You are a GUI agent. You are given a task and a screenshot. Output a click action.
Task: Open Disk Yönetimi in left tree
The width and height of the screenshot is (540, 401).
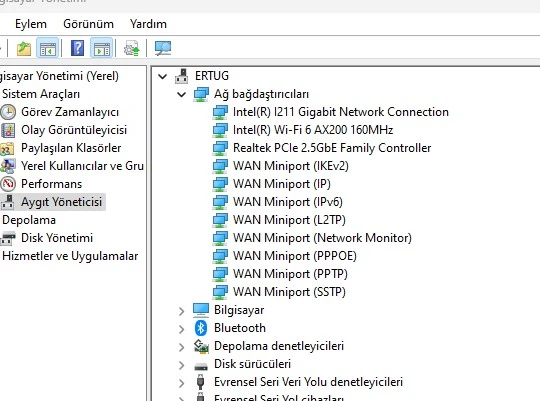coord(57,238)
